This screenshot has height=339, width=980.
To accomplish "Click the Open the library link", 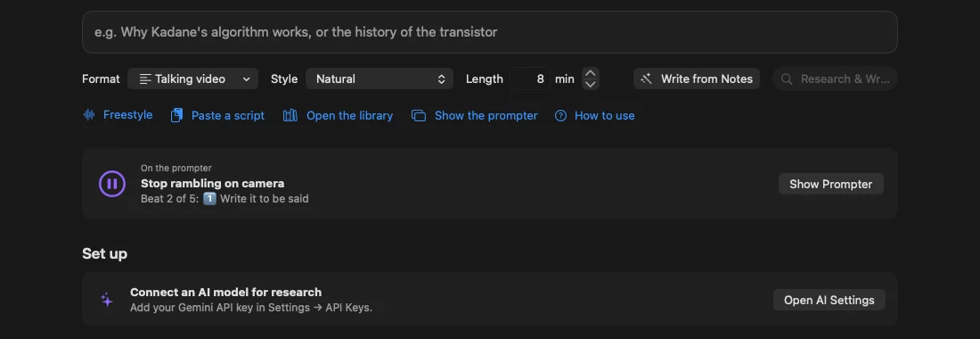I will click(349, 116).
